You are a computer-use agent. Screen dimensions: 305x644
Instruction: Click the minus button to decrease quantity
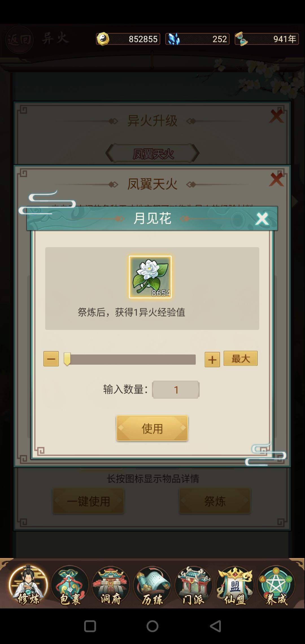pyautogui.click(x=51, y=359)
